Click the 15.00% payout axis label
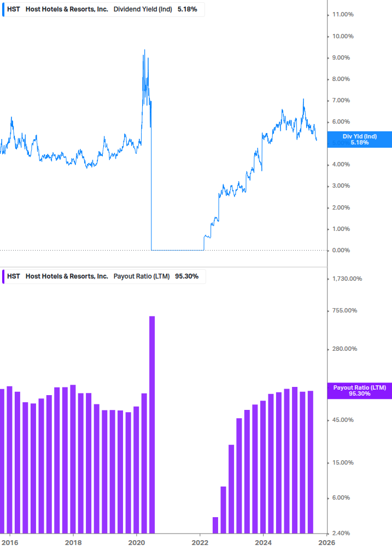The height and width of the screenshot is (550, 392). click(x=343, y=462)
